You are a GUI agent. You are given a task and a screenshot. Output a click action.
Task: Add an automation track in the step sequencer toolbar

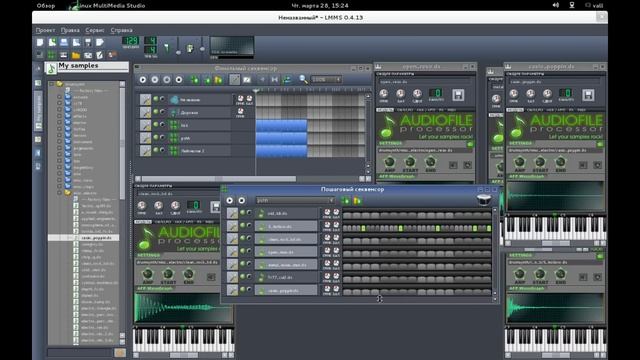(357, 200)
